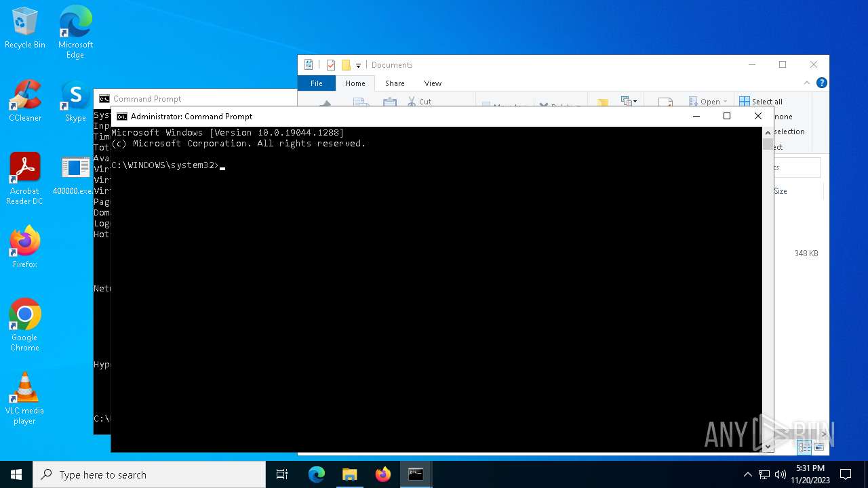Image resolution: width=868 pixels, height=488 pixels.
Task: Click the taskbar search box
Action: 149,474
